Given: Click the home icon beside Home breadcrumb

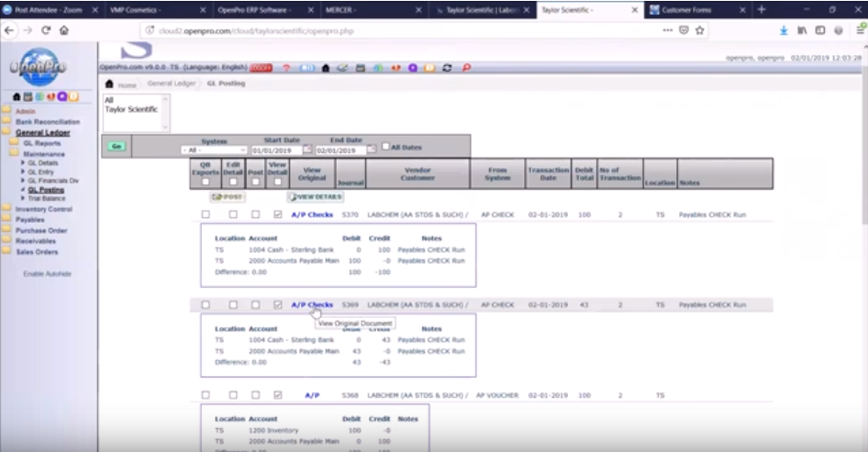Looking at the screenshot, I should tap(109, 83).
